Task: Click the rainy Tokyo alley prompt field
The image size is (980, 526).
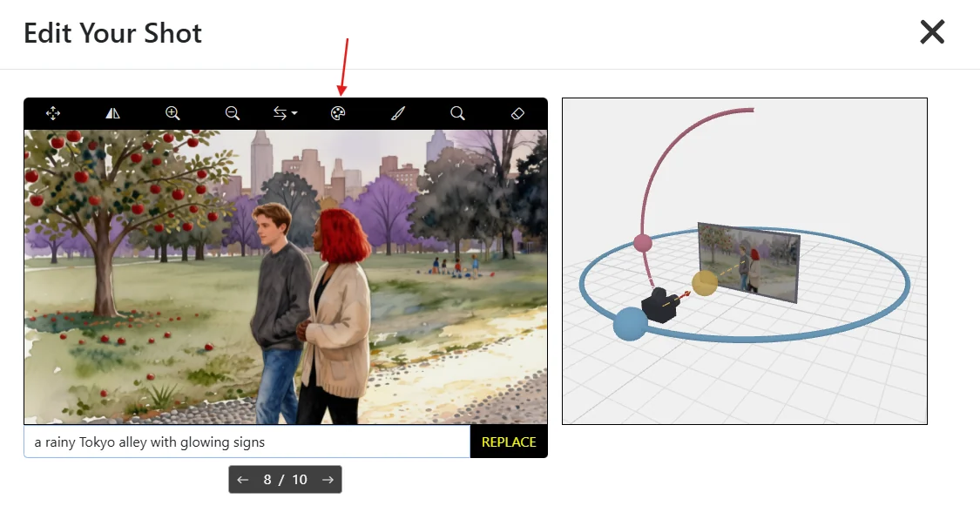Action: coord(244,442)
